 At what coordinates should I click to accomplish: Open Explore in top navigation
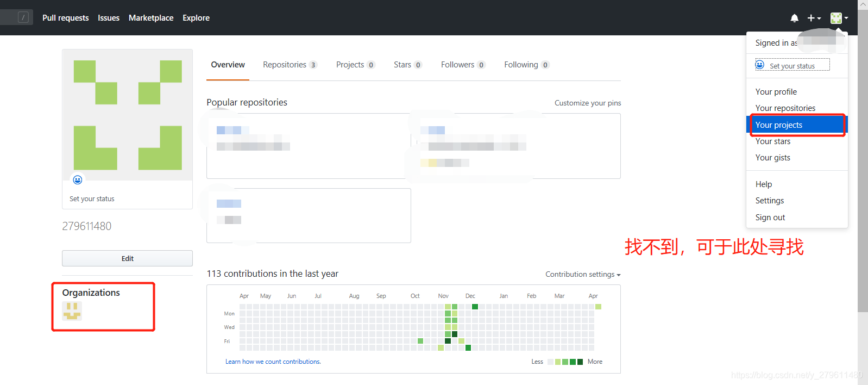click(196, 18)
